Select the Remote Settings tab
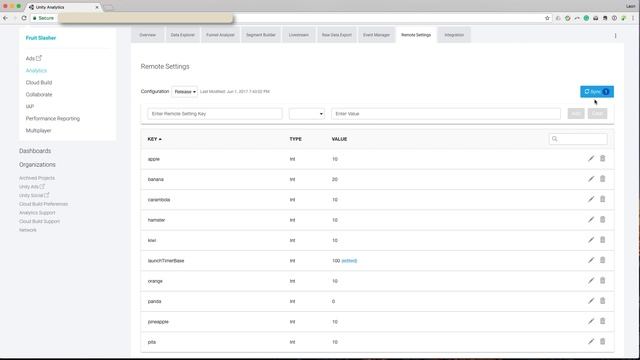640x360 pixels. (x=416, y=35)
